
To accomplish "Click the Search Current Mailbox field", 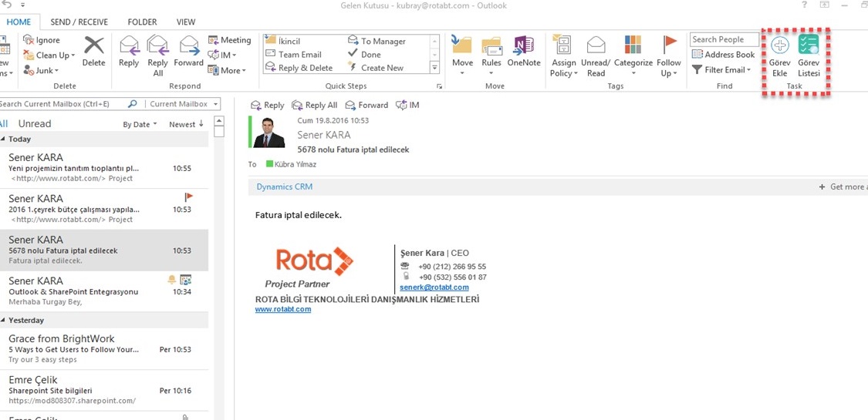I will point(62,104).
